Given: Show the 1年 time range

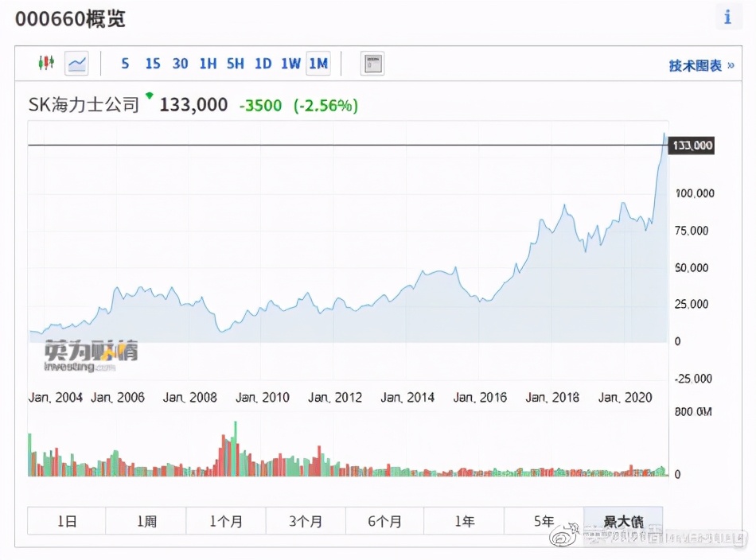Looking at the screenshot, I should click(465, 522).
